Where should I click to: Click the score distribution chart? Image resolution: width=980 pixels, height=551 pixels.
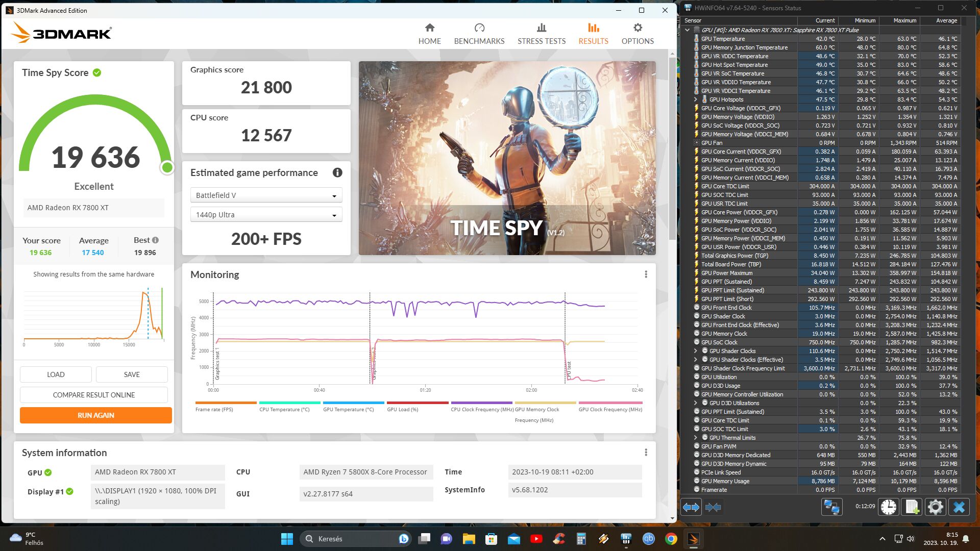point(94,316)
